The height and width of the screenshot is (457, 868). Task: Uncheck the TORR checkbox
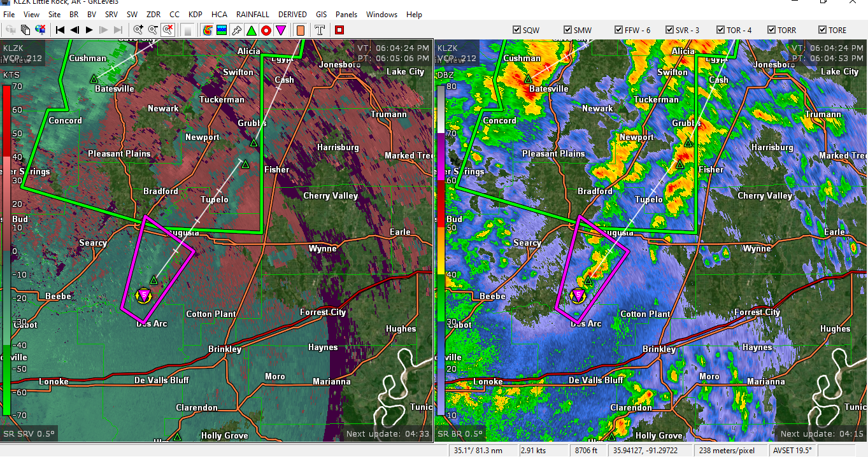[x=771, y=30]
